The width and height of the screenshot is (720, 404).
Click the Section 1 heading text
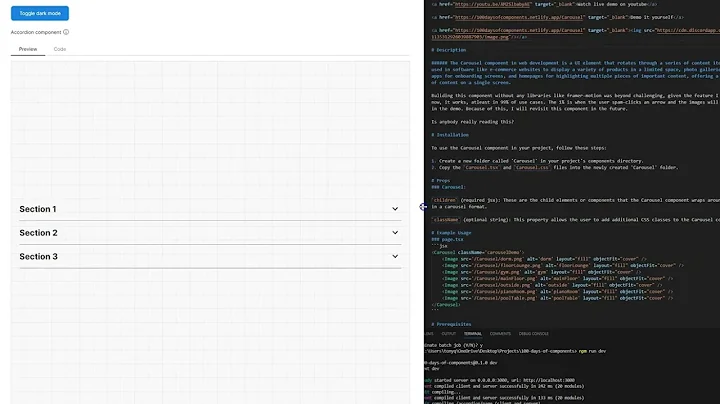38,209
